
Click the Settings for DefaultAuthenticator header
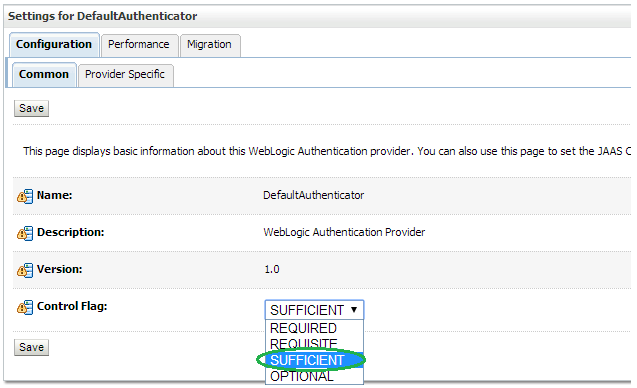click(x=102, y=16)
